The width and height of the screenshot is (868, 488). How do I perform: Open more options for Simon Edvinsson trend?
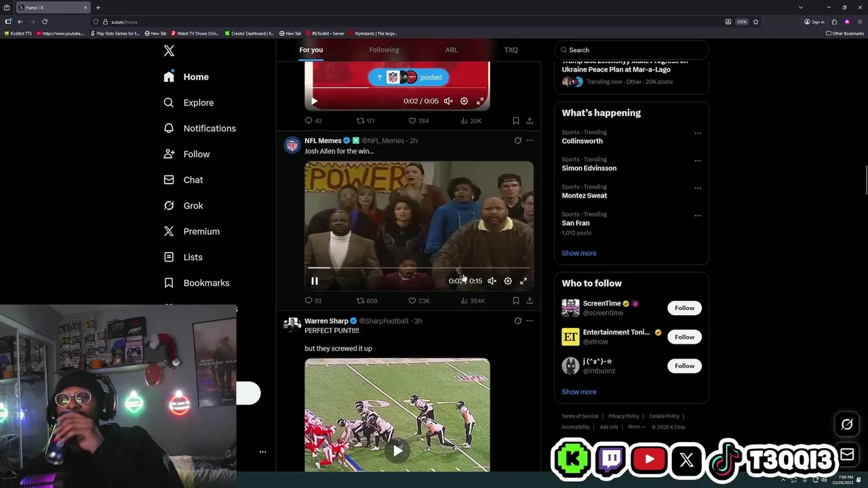click(x=698, y=161)
